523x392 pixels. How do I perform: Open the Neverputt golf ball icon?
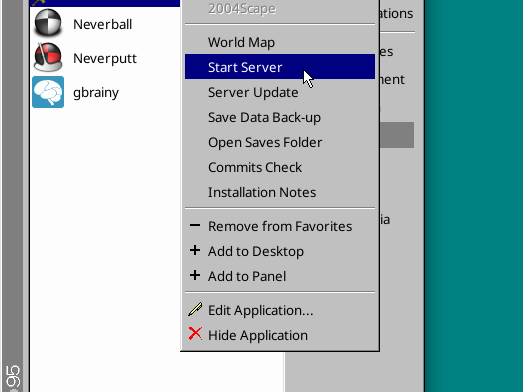tap(48, 57)
